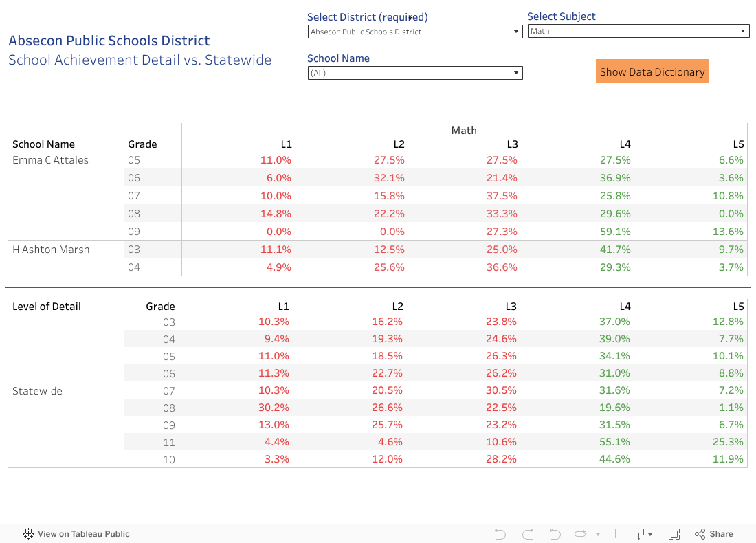Click the Undo icon in bottom toolbar
The height and width of the screenshot is (543, 756).
coord(500,534)
